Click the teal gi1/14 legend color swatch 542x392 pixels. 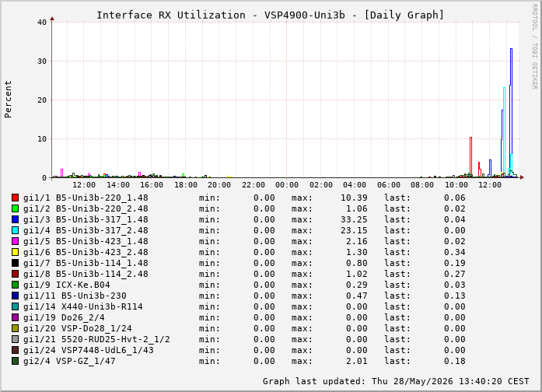pyautogui.click(x=15, y=306)
